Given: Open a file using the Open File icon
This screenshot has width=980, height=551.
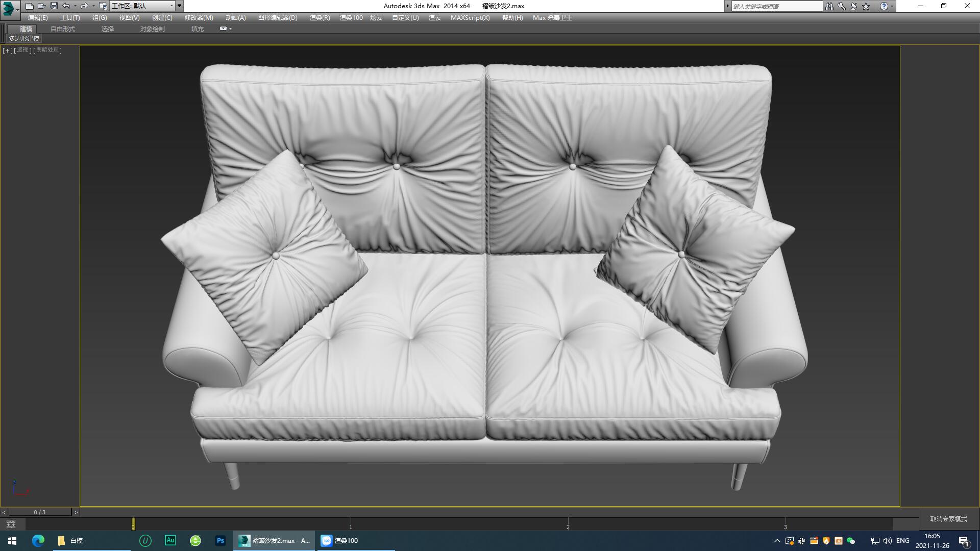Looking at the screenshot, I should 41,6.
